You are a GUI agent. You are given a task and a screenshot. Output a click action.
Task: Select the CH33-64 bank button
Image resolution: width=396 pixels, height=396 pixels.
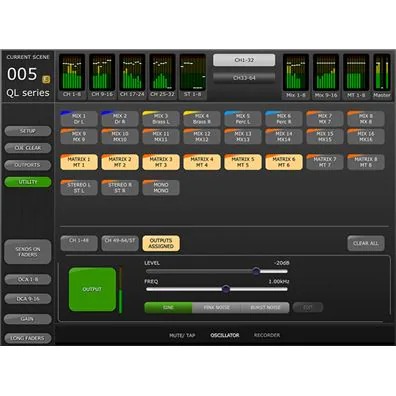pos(244,78)
